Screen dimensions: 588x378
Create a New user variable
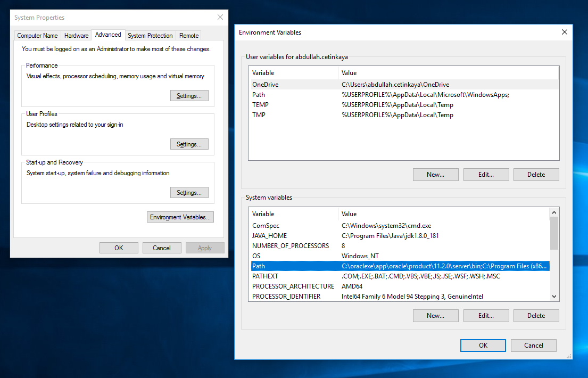[x=435, y=174]
